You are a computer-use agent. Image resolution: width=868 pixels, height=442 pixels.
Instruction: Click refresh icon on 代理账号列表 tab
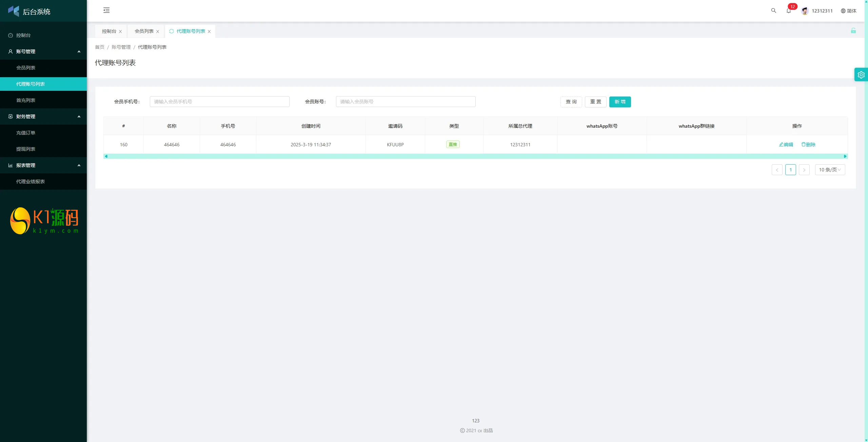(x=172, y=31)
